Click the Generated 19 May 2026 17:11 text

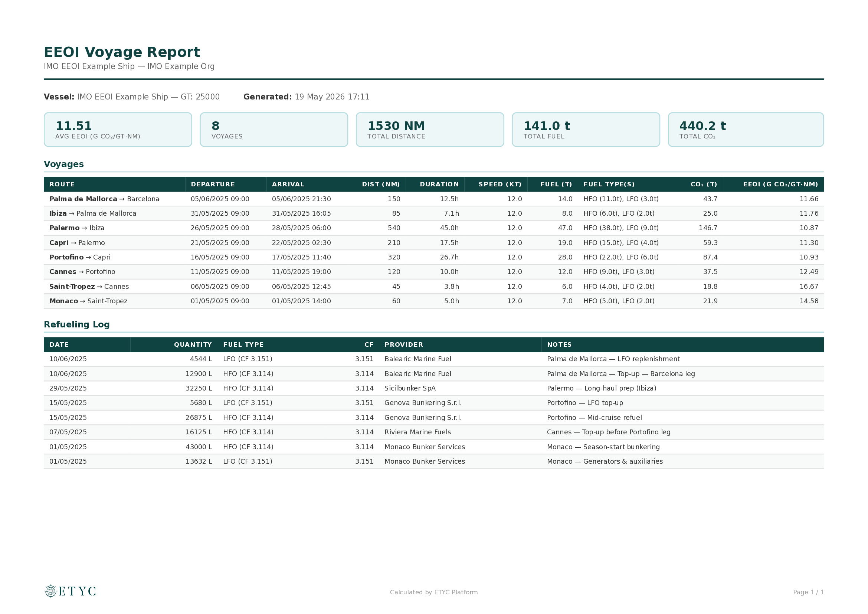[x=307, y=97]
